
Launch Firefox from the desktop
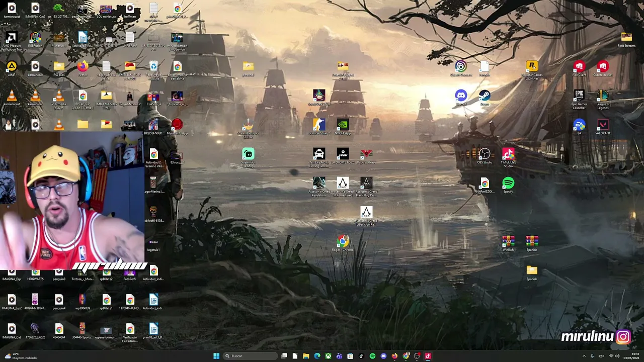(83, 69)
